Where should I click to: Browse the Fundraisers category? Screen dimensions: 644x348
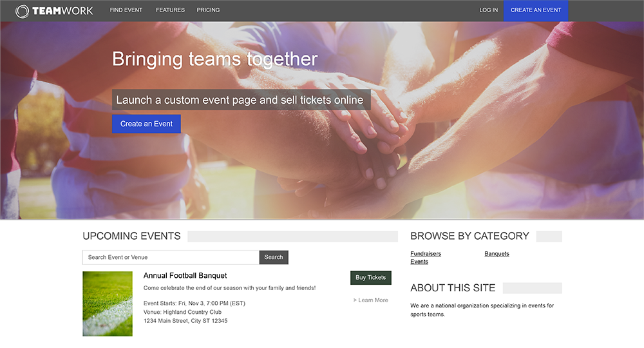[x=426, y=253]
